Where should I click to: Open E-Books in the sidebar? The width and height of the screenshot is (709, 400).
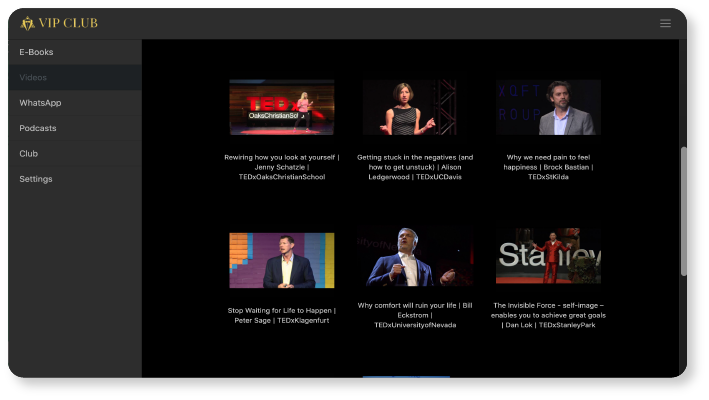click(75, 52)
